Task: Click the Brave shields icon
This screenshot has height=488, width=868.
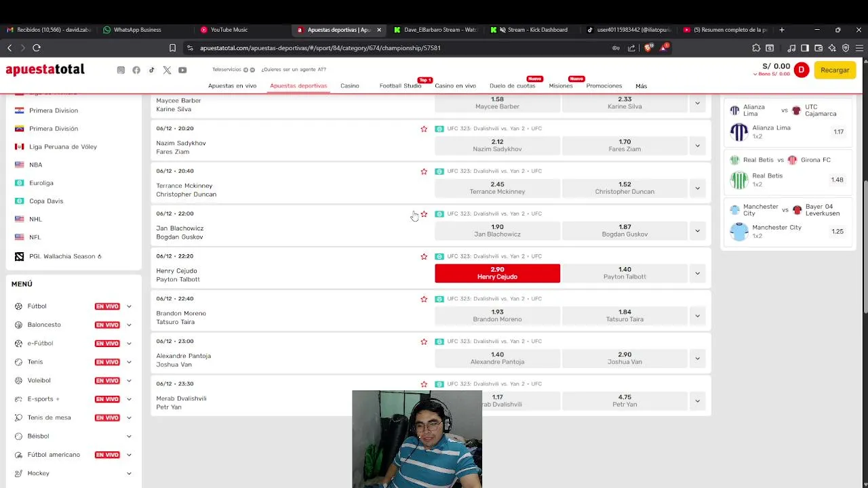Action: pos(648,47)
